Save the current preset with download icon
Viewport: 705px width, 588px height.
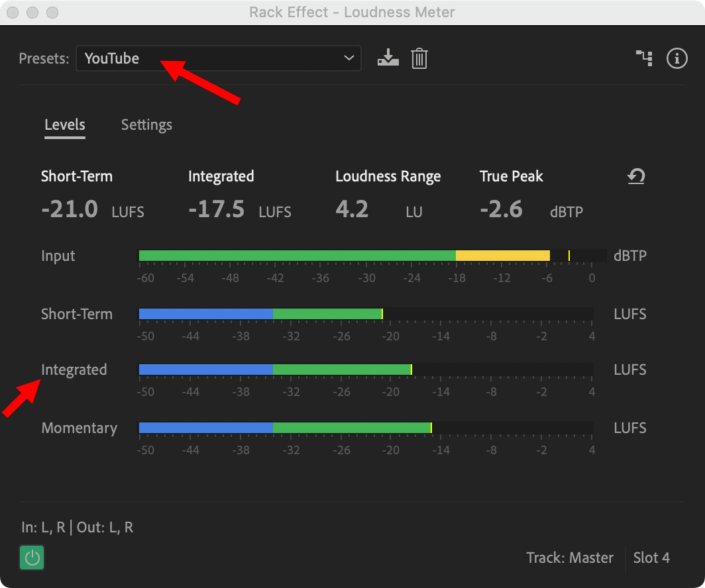(x=388, y=58)
